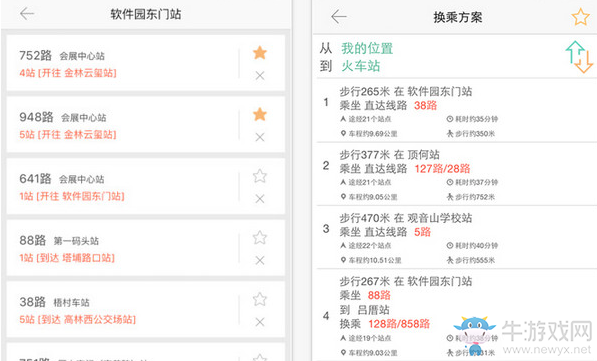Tap 1站 [到达 塔埔路口站] status text
Viewport: 597px width, 361px height.
click(67, 258)
